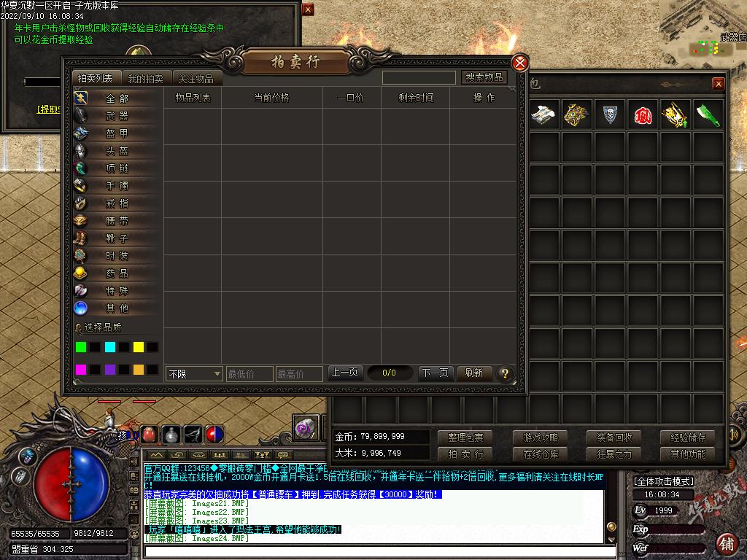747x560 pixels.
Task: Select the skull shield item in bag
Action: (x=610, y=114)
